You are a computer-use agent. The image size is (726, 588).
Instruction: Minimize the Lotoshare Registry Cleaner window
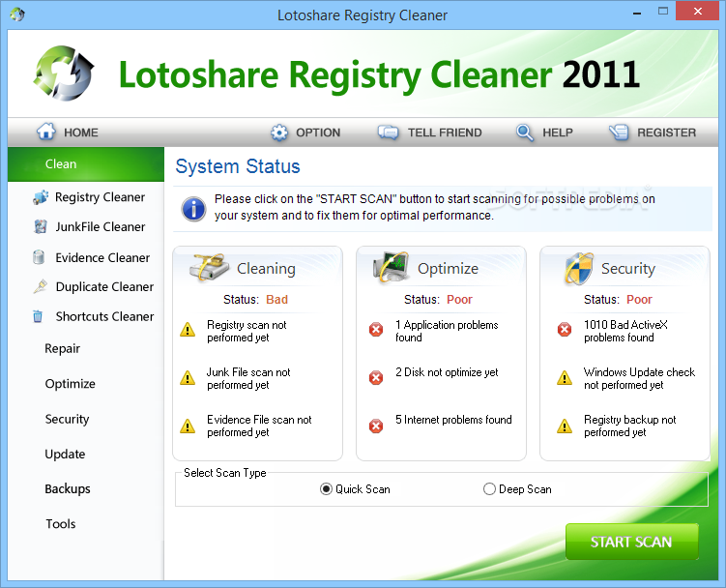637,12
